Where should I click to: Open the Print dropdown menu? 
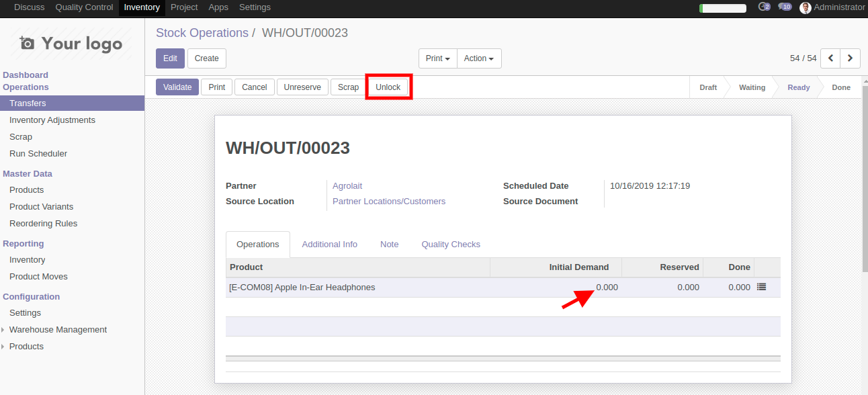(x=438, y=58)
